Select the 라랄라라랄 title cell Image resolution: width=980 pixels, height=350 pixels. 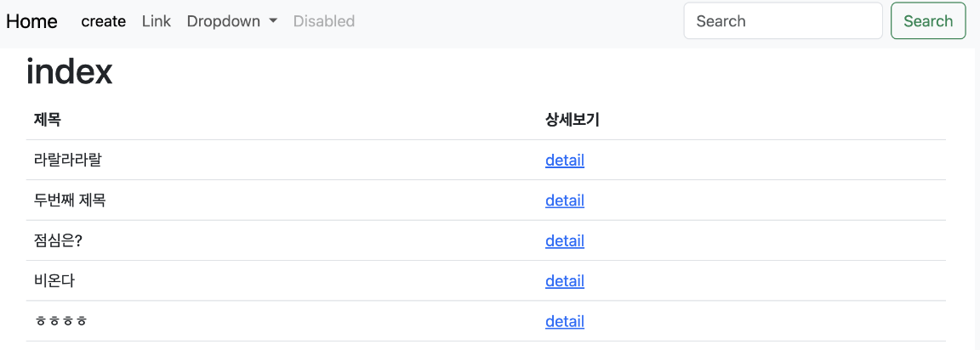[x=68, y=160]
